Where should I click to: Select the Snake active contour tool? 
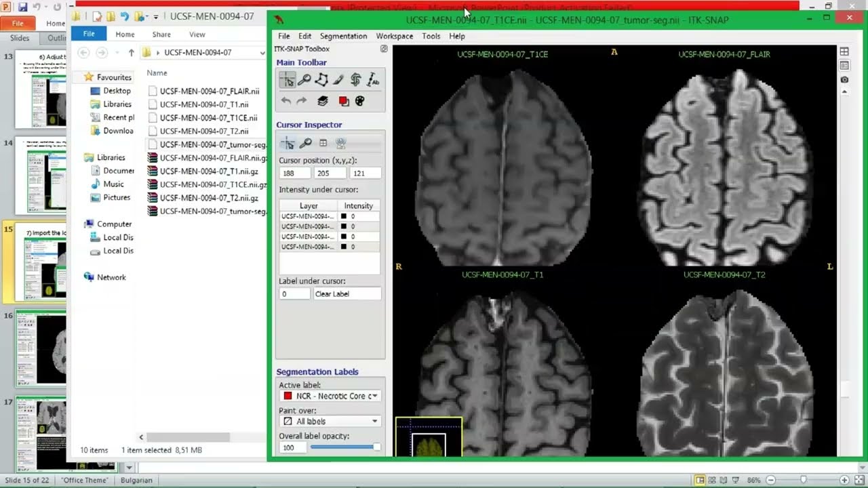click(355, 80)
